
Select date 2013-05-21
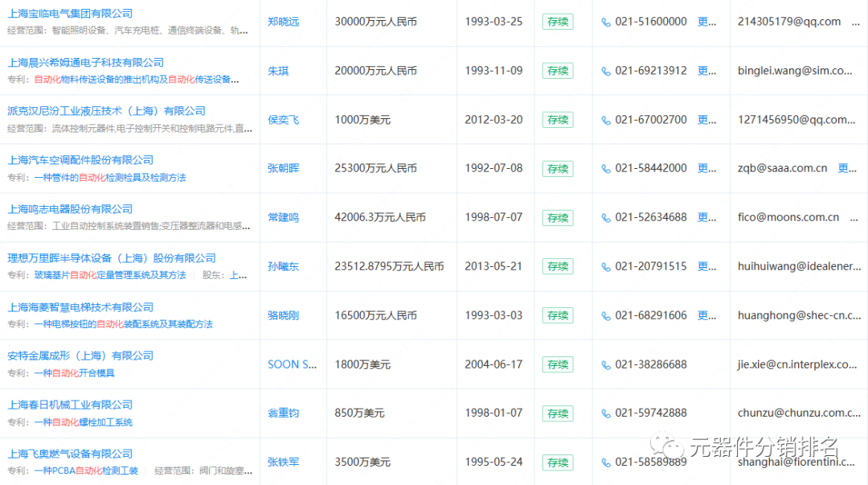(493, 266)
